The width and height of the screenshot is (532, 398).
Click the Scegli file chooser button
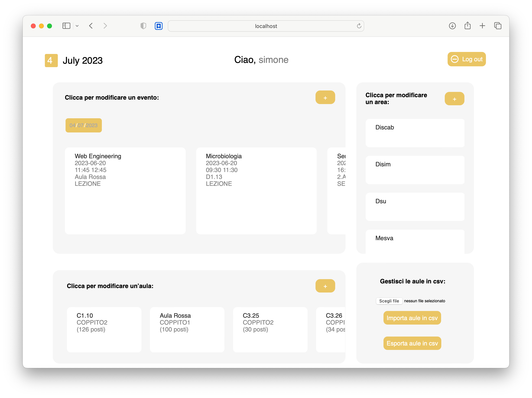389,301
